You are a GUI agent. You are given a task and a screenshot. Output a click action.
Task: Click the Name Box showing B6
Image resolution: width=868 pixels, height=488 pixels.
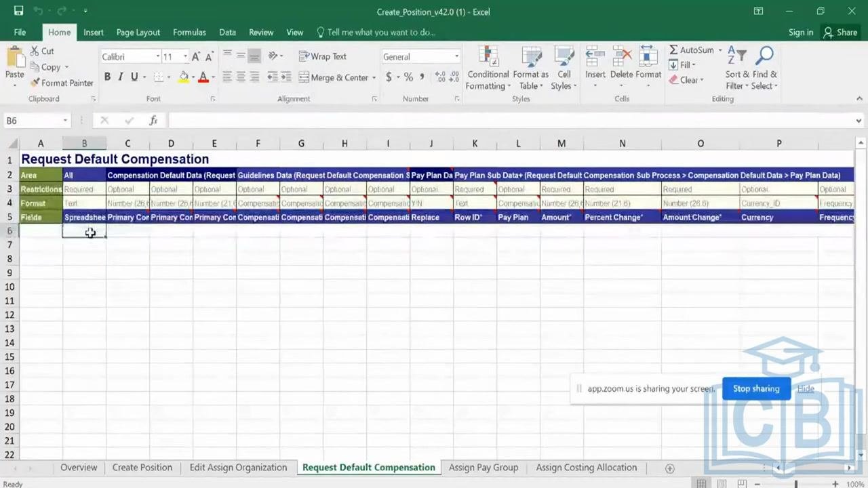coord(32,121)
